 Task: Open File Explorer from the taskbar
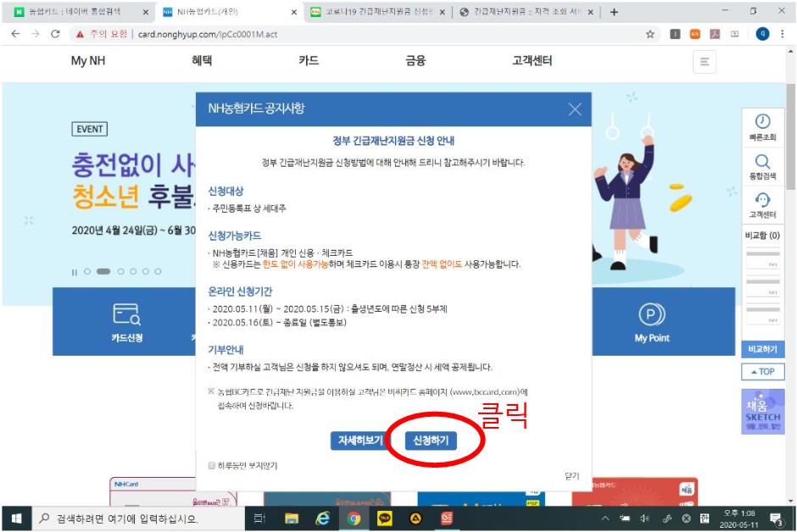coord(292,518)
